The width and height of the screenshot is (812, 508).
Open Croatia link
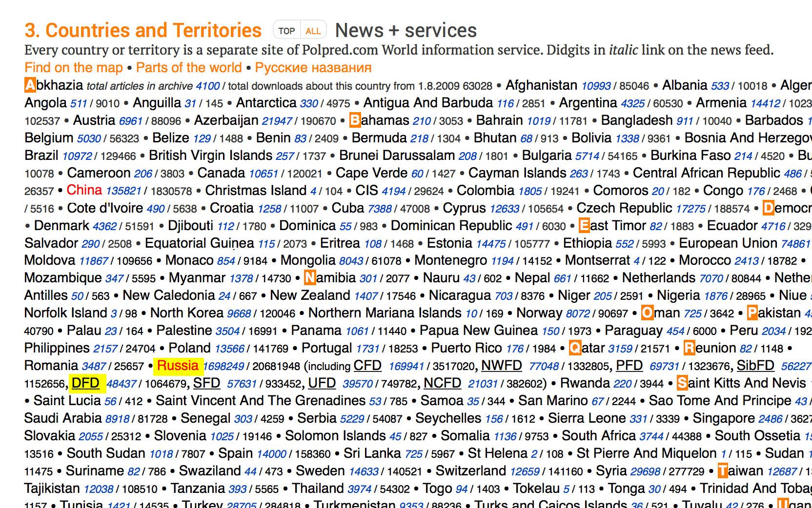(x=231, y=208)
